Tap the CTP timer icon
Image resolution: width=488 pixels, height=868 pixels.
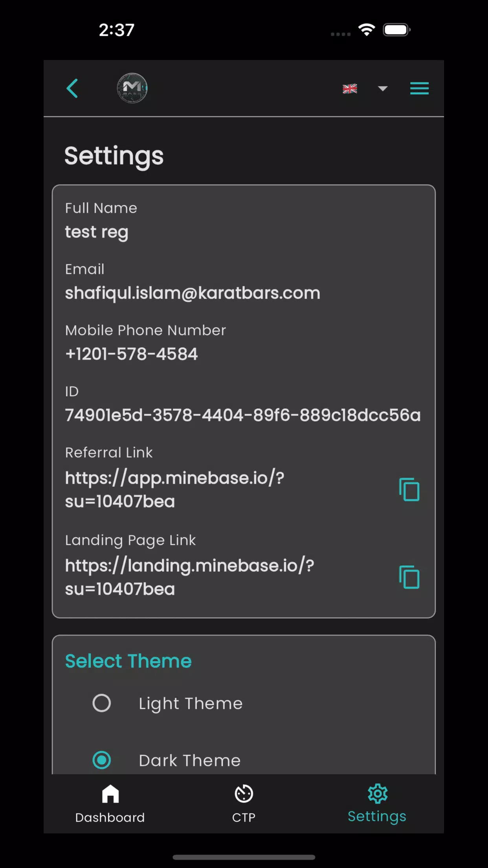244,794
